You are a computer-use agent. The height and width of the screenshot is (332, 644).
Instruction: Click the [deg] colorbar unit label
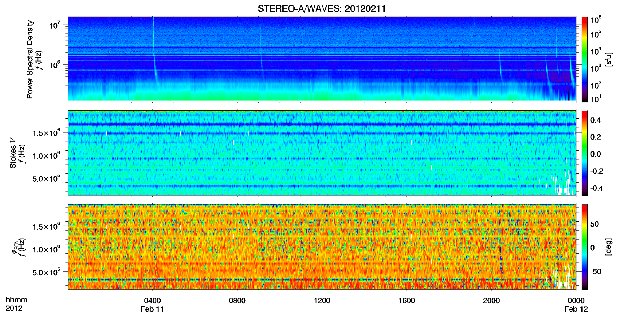click(609, 247)
